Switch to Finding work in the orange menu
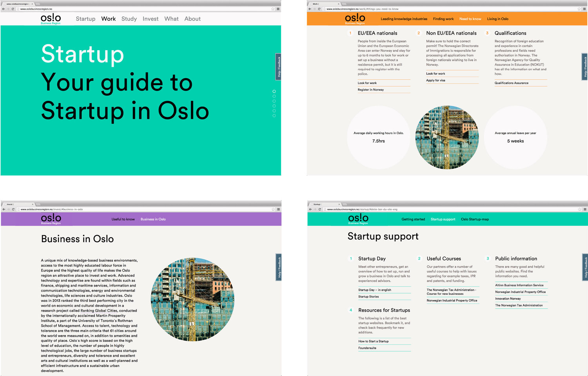 [443, 19]
